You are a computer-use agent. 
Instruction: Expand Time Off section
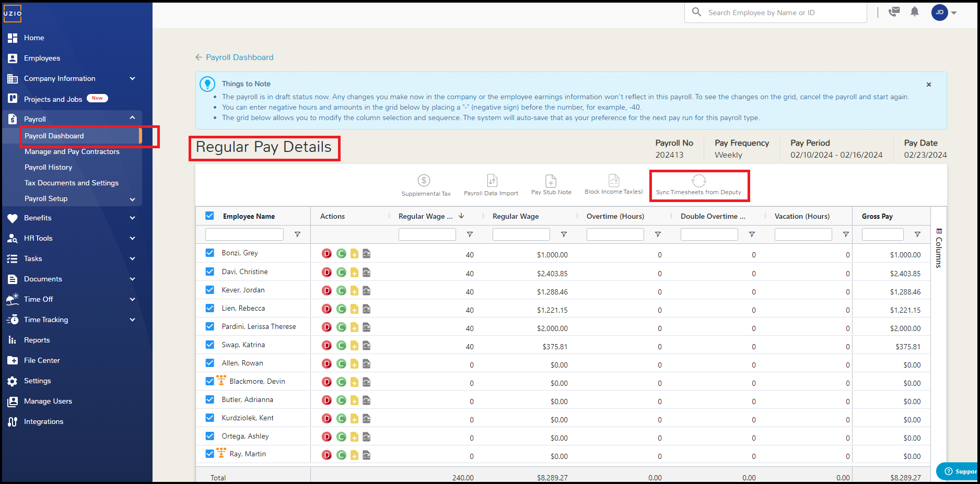tap(132, 299)
